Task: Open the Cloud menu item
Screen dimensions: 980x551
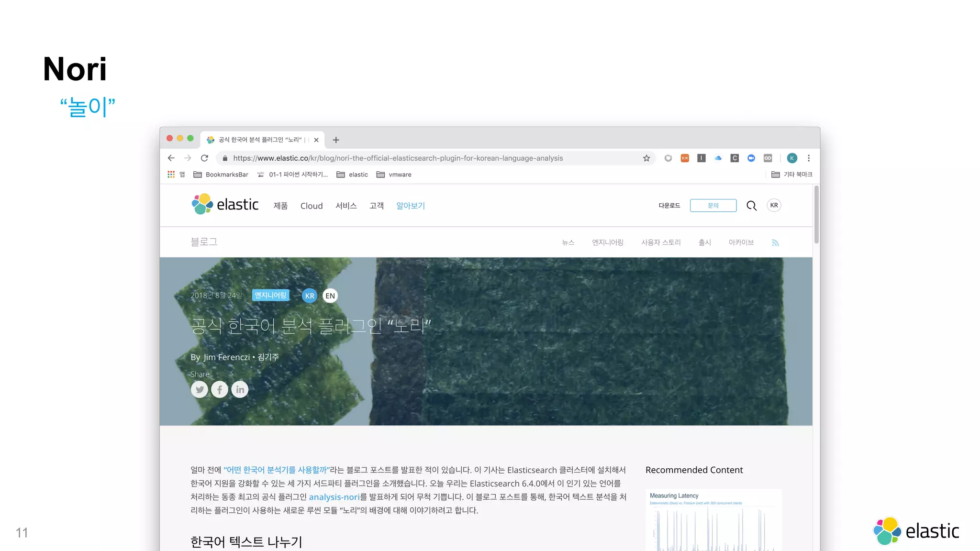Action: 312,206
